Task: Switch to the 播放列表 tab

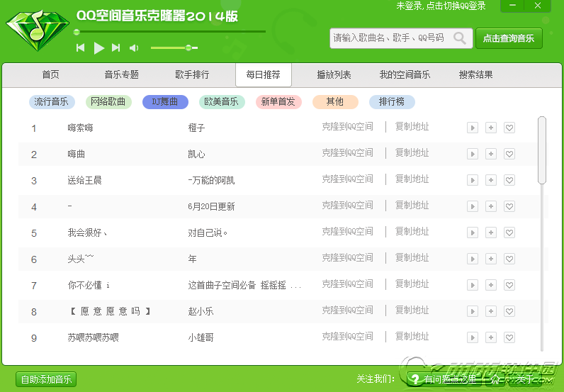Action: click(x=334, y=74)
